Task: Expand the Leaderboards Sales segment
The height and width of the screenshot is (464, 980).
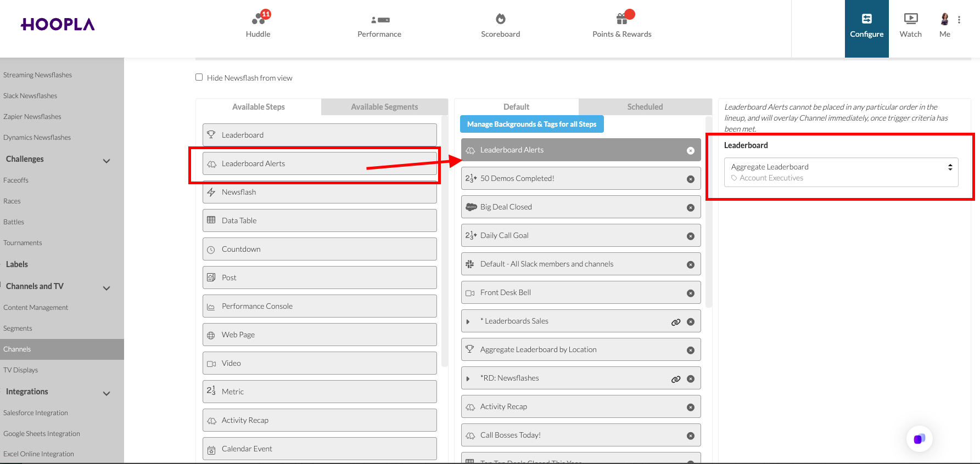Action: coord(468,322)
